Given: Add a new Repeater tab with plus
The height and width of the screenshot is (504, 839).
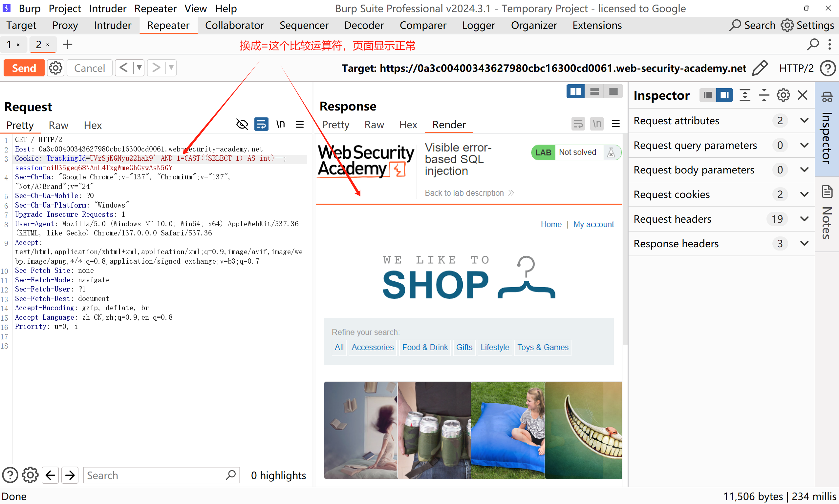Looking at the screenshot, I should (67, 45).
